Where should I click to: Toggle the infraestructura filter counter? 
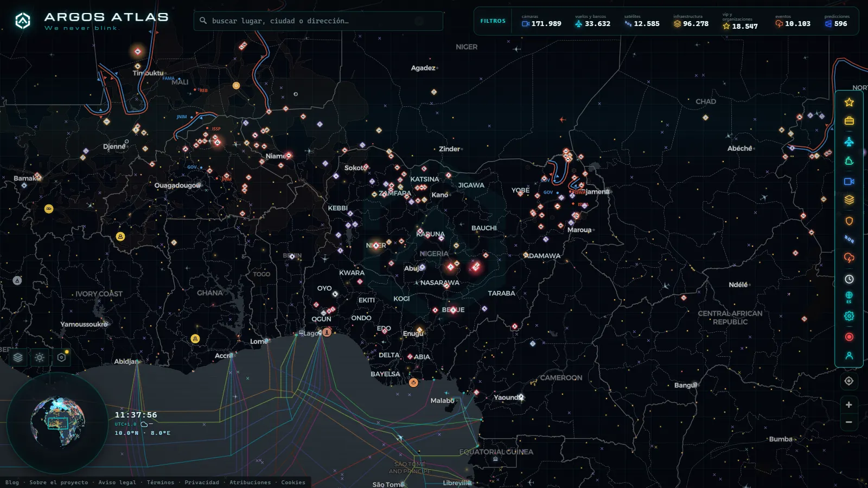click(x=691, y=21)
